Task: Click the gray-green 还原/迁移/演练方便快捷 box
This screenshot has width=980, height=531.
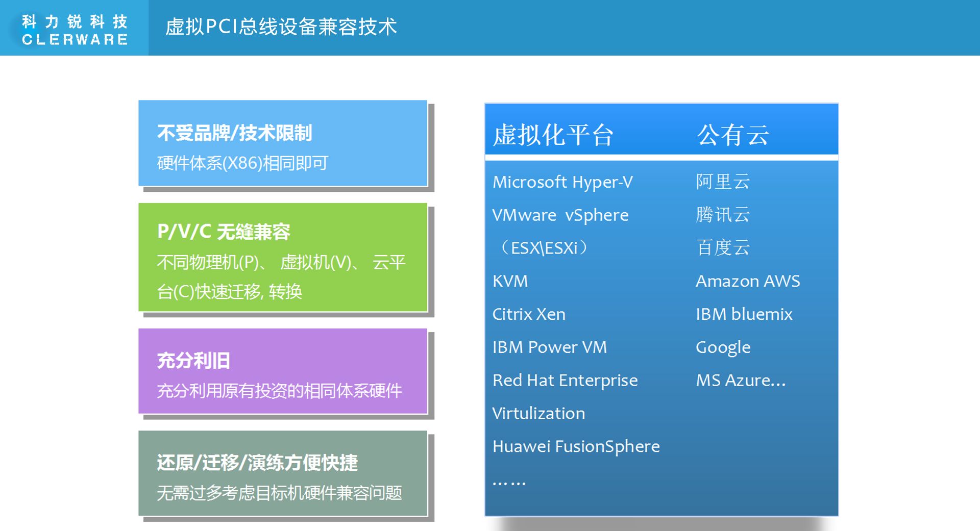Action: (283, 474)
